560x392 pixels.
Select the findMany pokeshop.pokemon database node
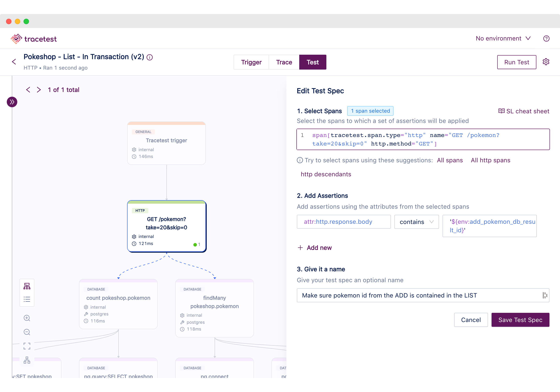(x=215, y=308)
